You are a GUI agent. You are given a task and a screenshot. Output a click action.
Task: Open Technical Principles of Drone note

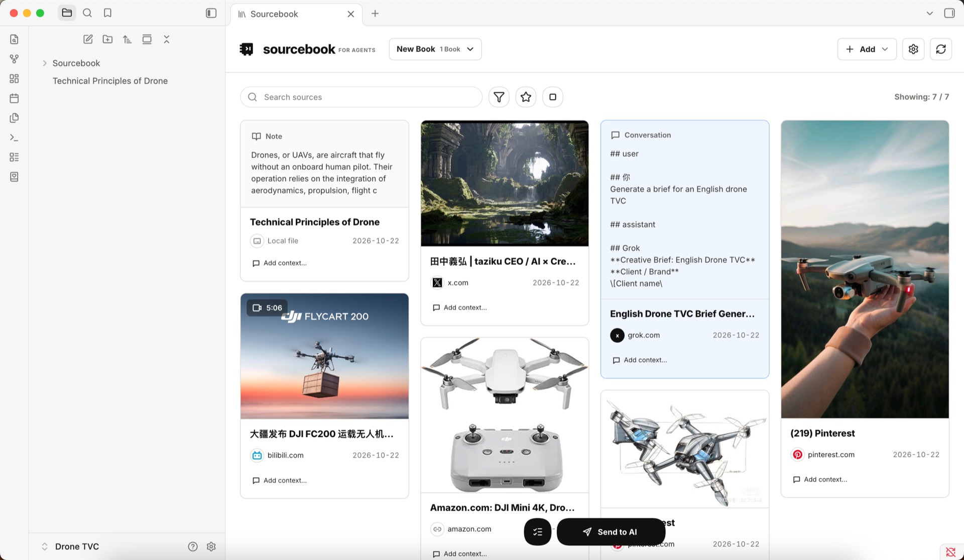[x=110, y=81]
